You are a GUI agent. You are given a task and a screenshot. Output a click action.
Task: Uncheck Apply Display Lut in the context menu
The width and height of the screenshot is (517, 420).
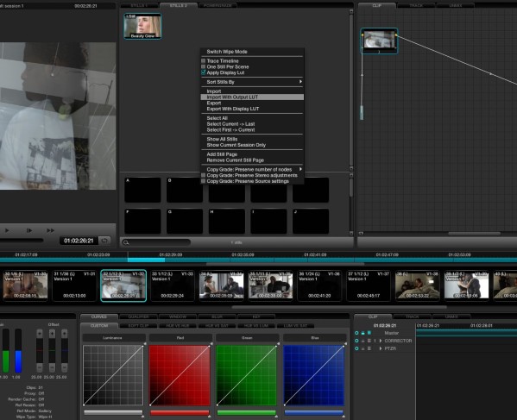coord(204,72)
